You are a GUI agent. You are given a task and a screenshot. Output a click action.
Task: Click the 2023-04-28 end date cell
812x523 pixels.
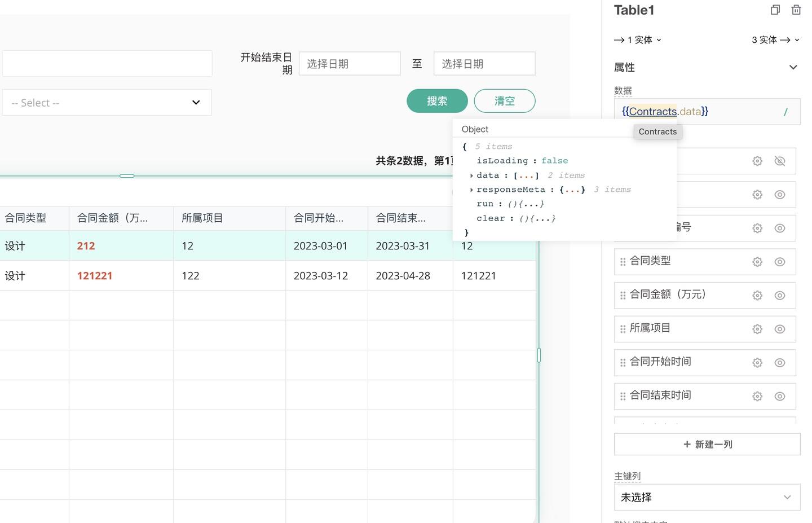tap(410, 276)
